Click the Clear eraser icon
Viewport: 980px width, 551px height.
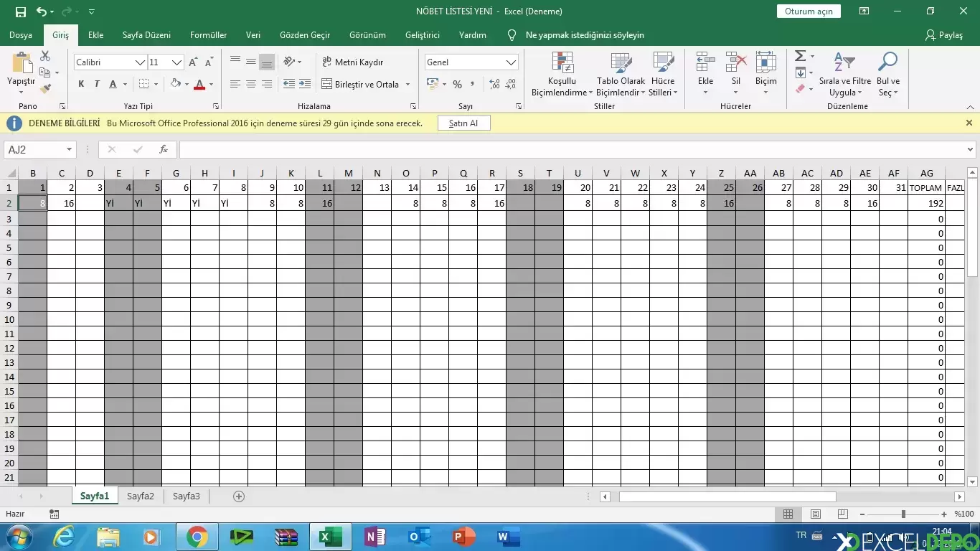[x=801, y=89]
